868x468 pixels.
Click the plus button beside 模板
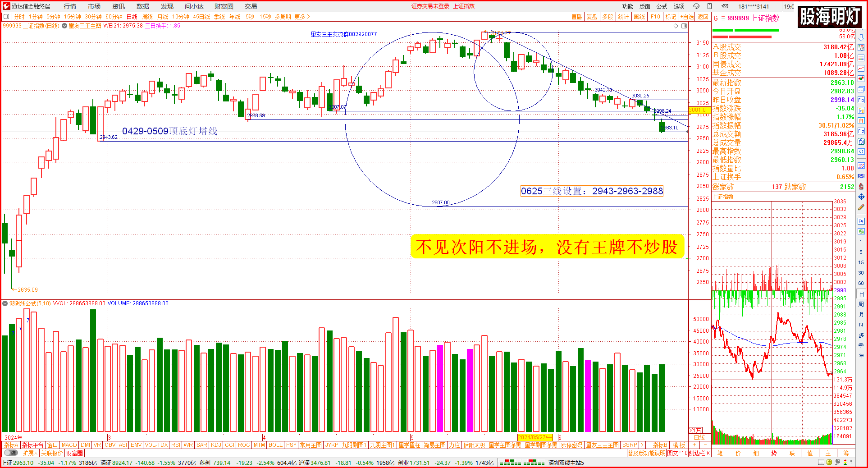click(694, 445)
